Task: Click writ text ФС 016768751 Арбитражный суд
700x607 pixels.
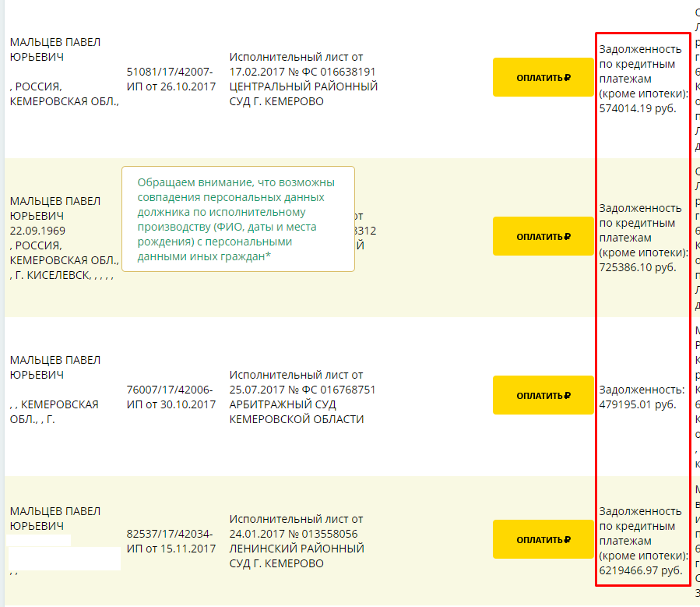Action: pyautogui.click(x=302, y=397)
